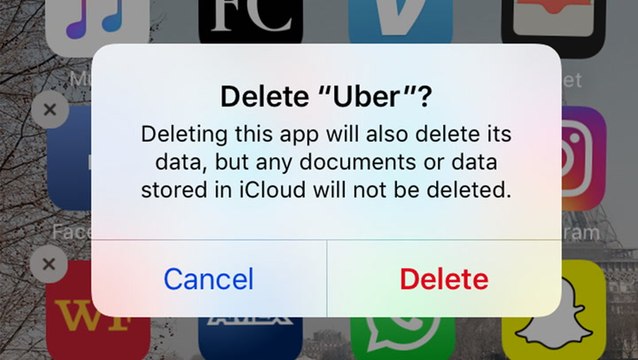Click the Facebook label under icon
This screenshot has width=638, height=360.
coord(72,232)
